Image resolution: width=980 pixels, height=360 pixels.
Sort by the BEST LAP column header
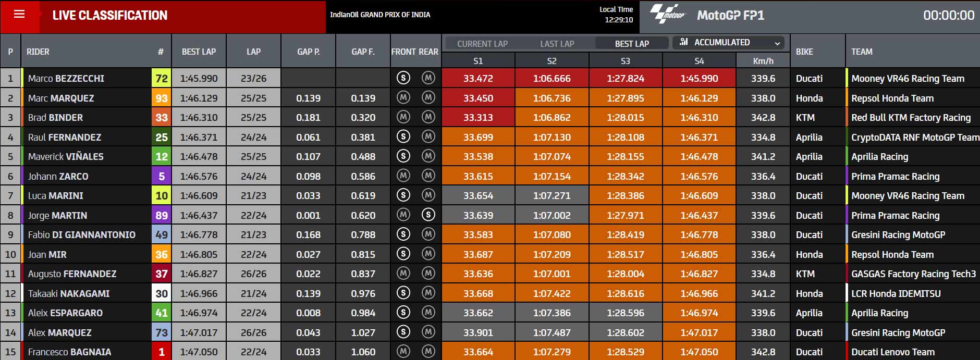point(199,52)
